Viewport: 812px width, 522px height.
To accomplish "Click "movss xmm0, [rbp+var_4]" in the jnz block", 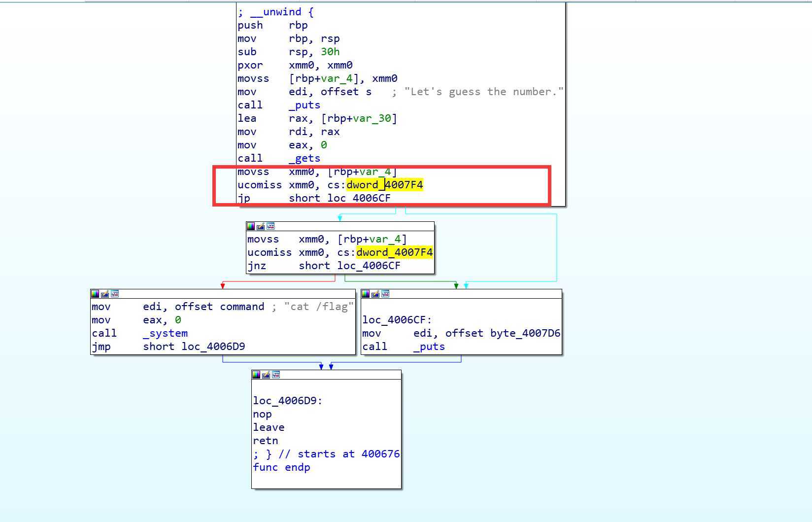I will point(327,239).
